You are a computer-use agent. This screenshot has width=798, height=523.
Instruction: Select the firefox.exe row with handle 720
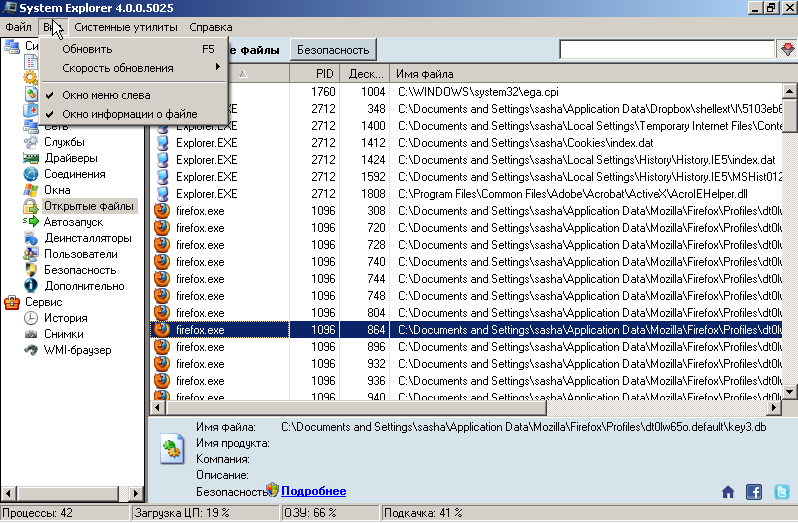click(x=466, y=228)
